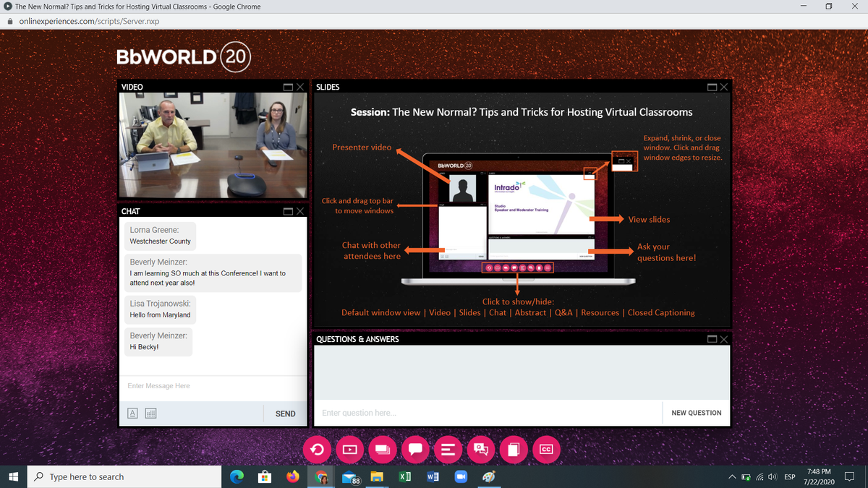Reset to default window view
868x488 pixels.
[317, 450]
